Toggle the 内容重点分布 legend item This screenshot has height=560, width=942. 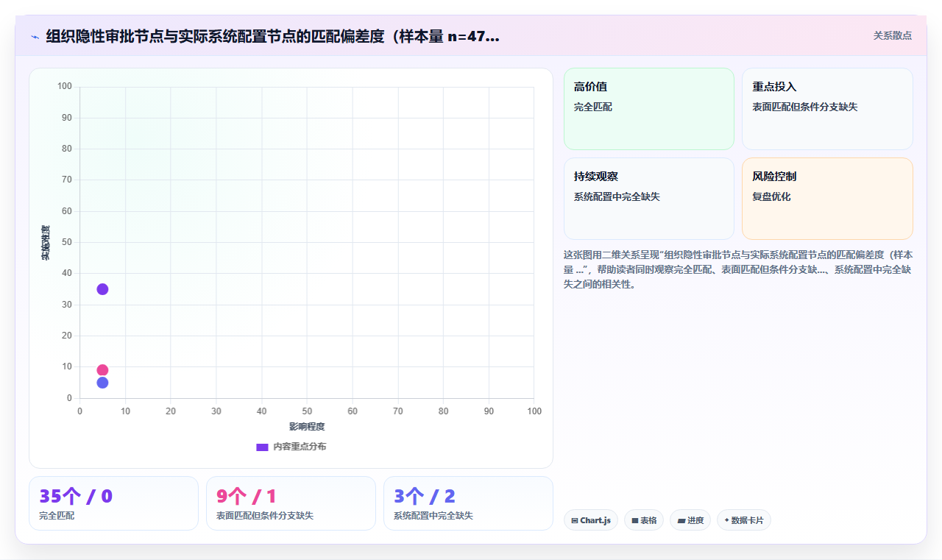coord(291,447)
